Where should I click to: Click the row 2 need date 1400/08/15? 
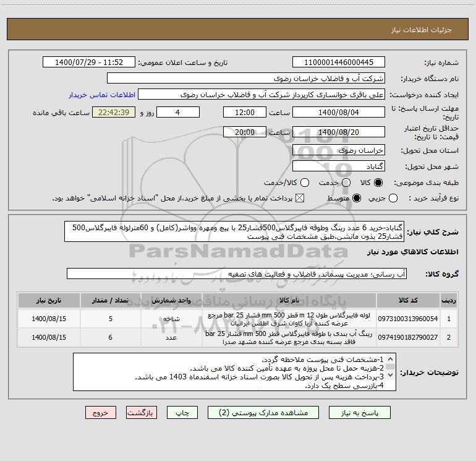pos(49,337)
